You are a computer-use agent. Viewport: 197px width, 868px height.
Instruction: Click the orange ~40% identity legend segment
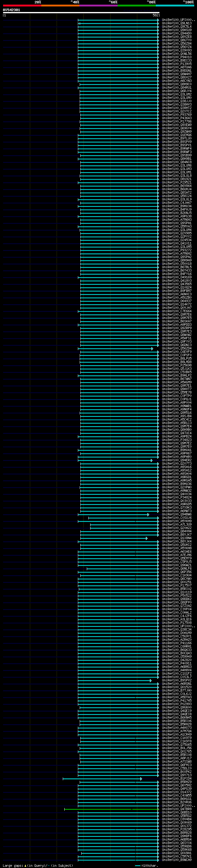(x=60, y=6)
